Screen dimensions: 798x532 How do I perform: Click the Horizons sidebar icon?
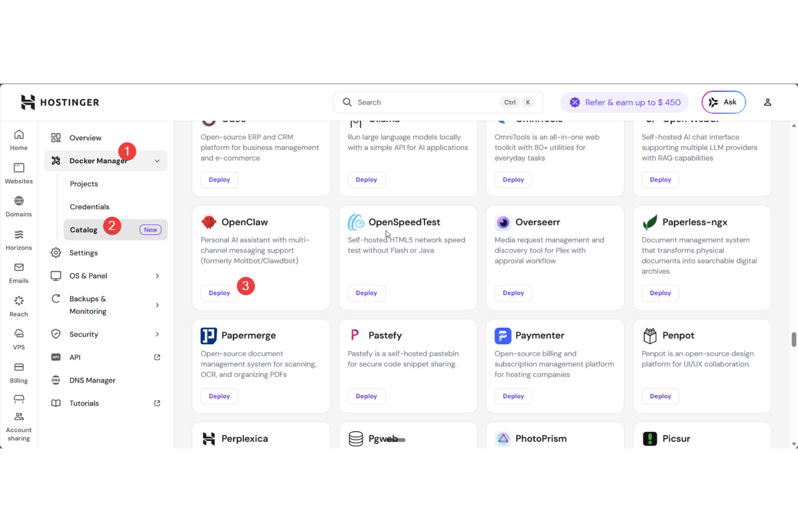18,239
